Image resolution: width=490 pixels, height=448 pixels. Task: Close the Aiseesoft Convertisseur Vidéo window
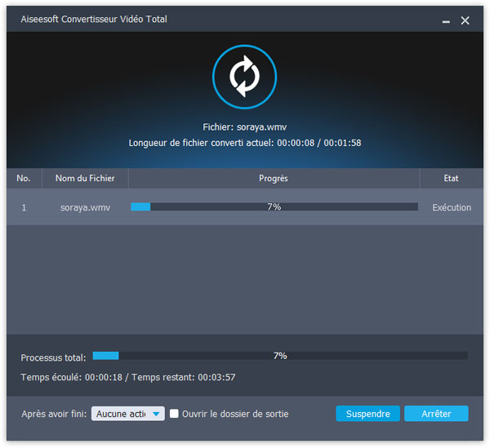465,20
